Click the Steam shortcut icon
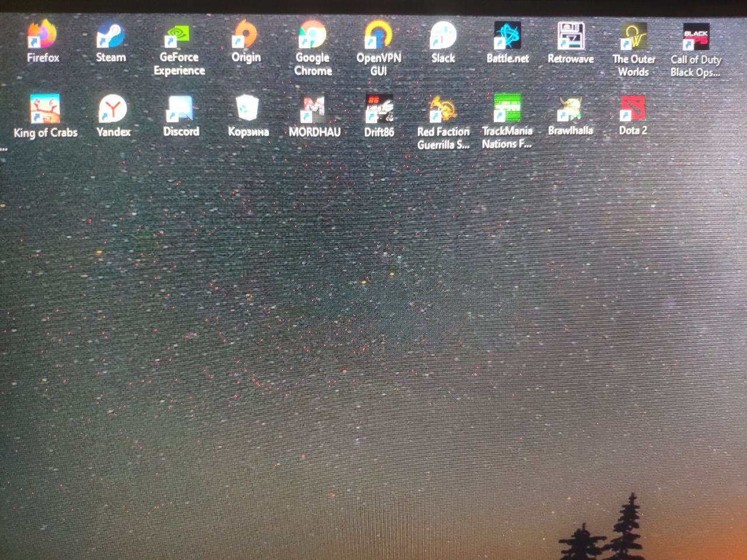 (110, 35)
